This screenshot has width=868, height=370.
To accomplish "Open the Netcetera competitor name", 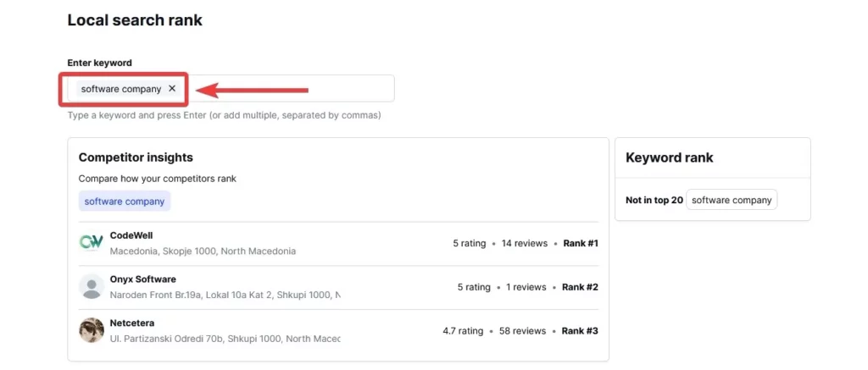I will [132, 323].
